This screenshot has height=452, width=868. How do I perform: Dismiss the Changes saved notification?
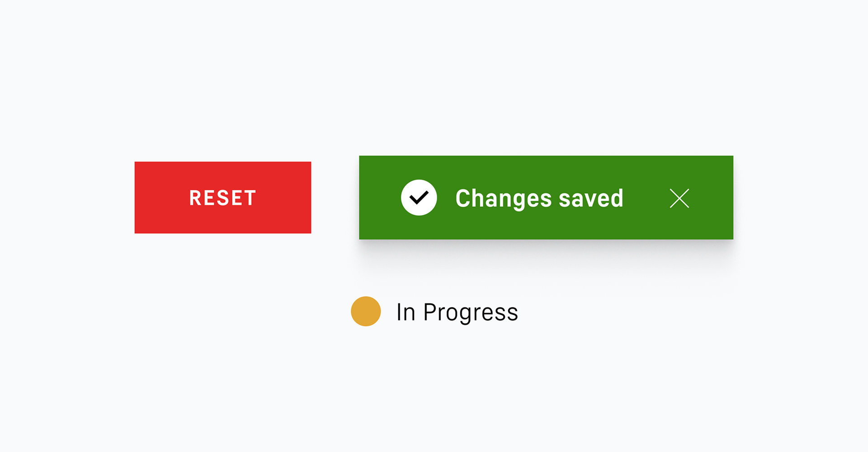click(x=679, y=198)
